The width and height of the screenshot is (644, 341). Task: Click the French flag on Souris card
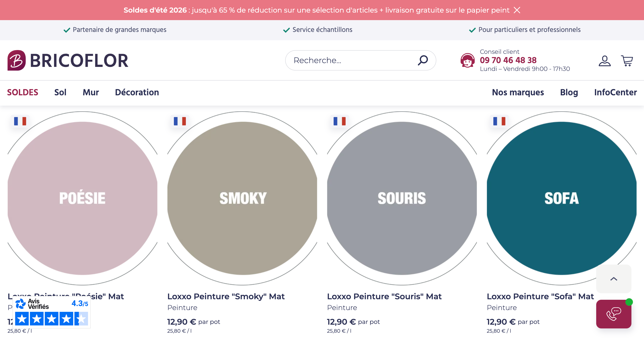point(340,121)
